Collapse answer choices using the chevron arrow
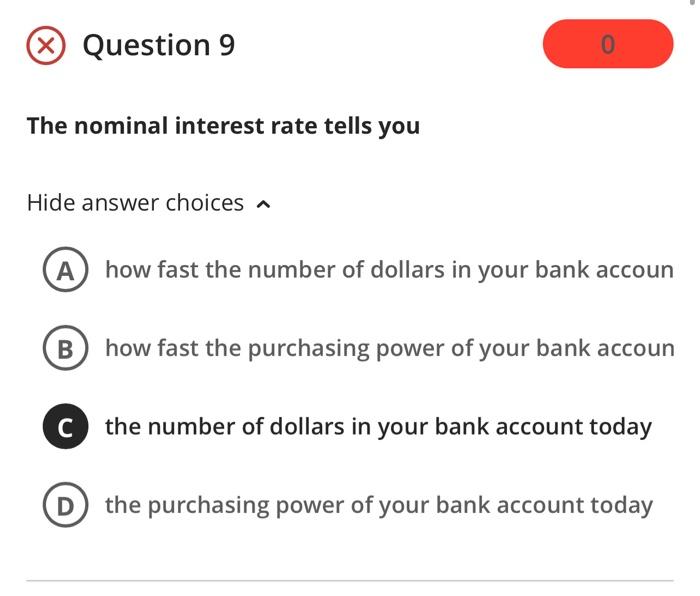 coord(263,204)
